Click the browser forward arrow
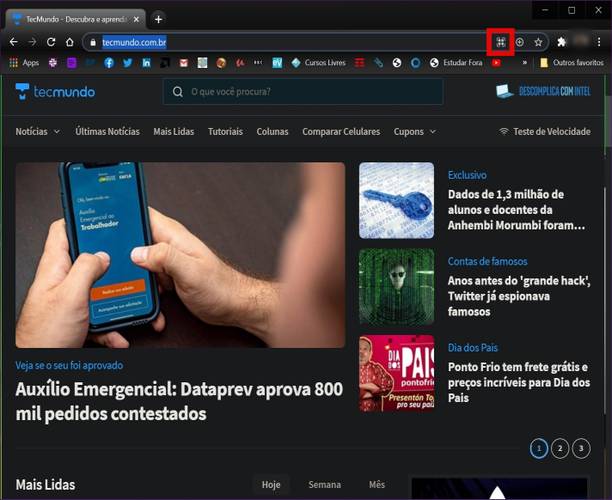 click(32, 42)
